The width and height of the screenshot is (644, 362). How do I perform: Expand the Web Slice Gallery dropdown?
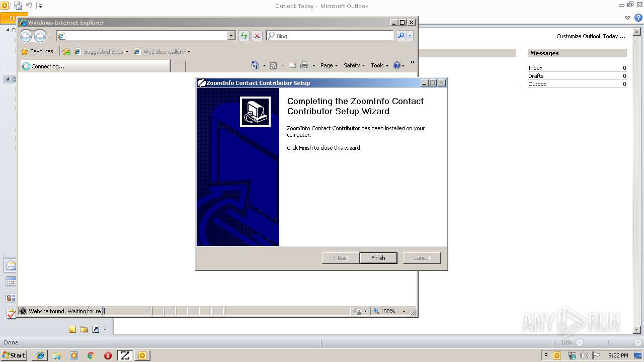coord(189,51)
